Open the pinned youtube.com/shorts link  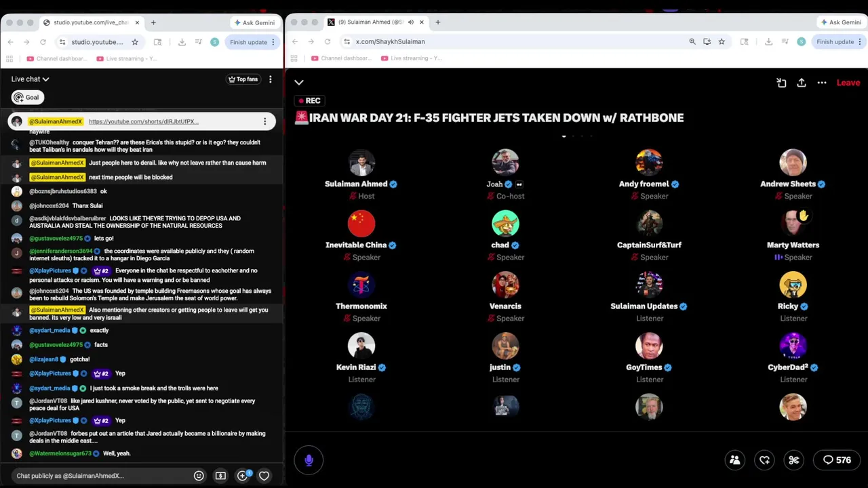click(x=143, y=121)
